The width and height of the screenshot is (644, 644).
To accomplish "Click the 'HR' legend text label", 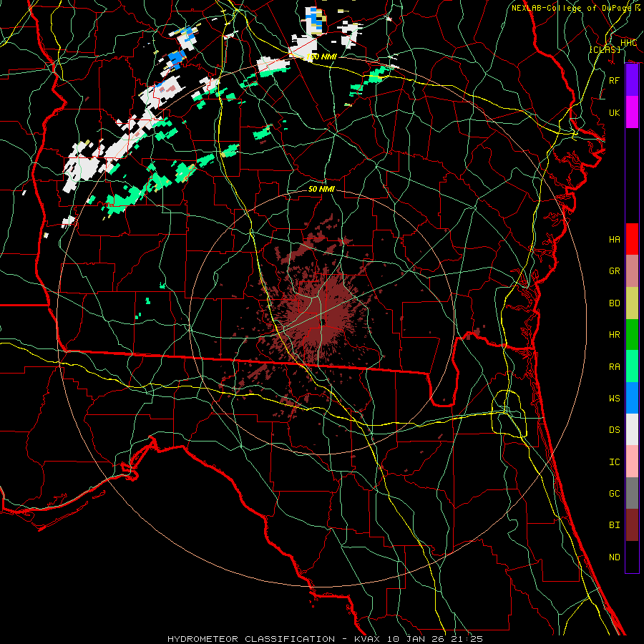I will click(614, 335).
